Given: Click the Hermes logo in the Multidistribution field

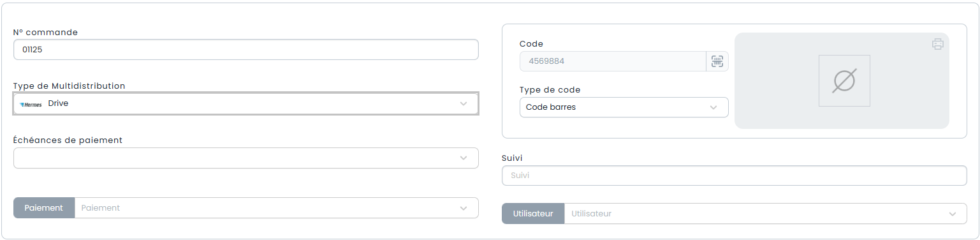Looking at the screenshot, I should point(31,104).
